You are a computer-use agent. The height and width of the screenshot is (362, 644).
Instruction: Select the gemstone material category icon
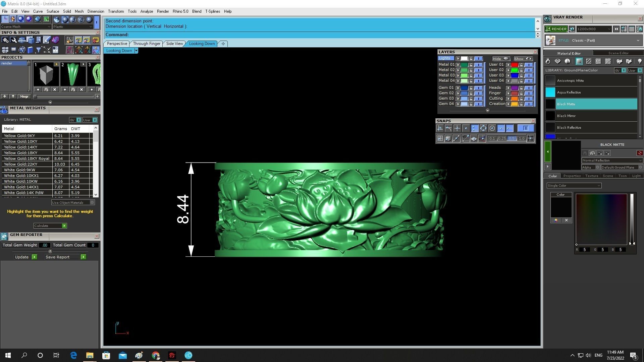coord(557,61)
